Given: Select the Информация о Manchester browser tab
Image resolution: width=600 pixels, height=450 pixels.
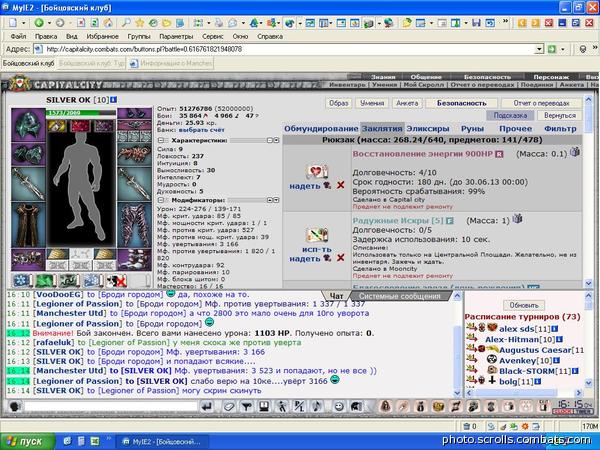Looking at the screenshot, I should tap(171, 63).
